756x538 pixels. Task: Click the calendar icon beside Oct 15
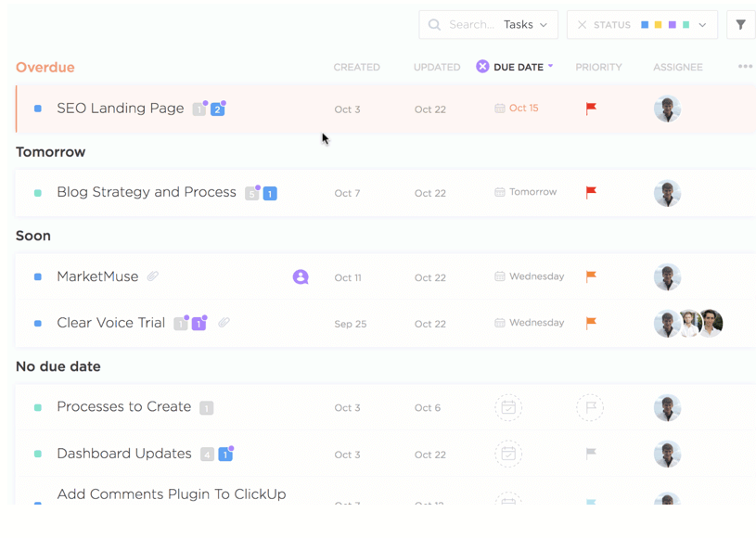pos(500,109)
